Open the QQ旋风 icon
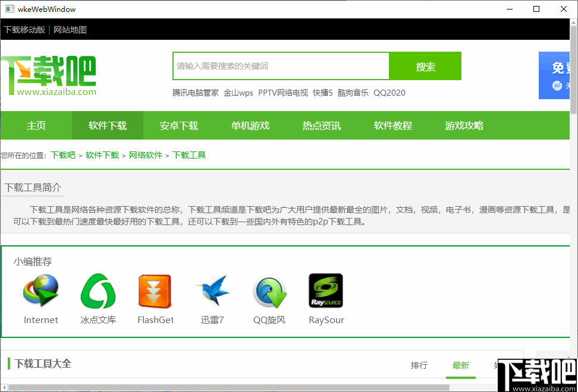 [269, 291]
